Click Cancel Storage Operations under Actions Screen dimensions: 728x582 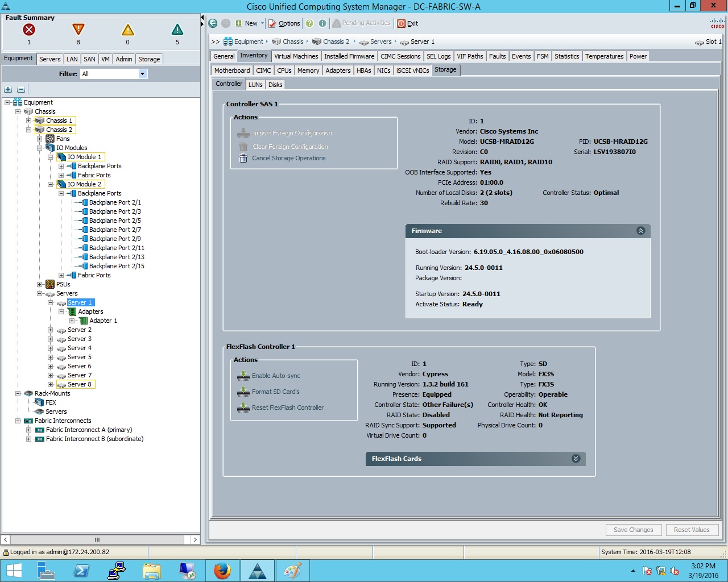[289, 158]
